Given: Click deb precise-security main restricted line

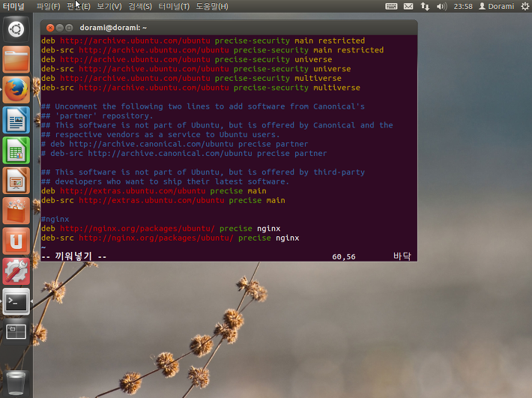Looking at the screenshot, I should click(203, 40).
